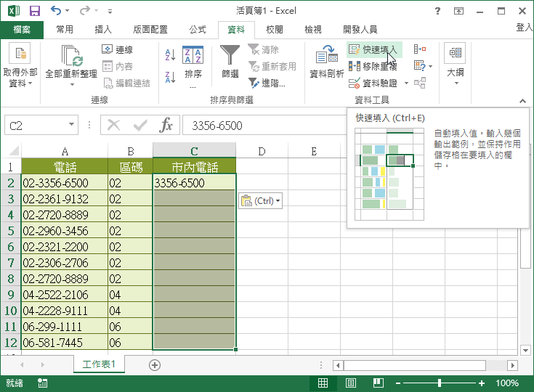This screenshot has width=534, height=392.
Task: Click the 連線 connections button
Action: coord(118,49)
